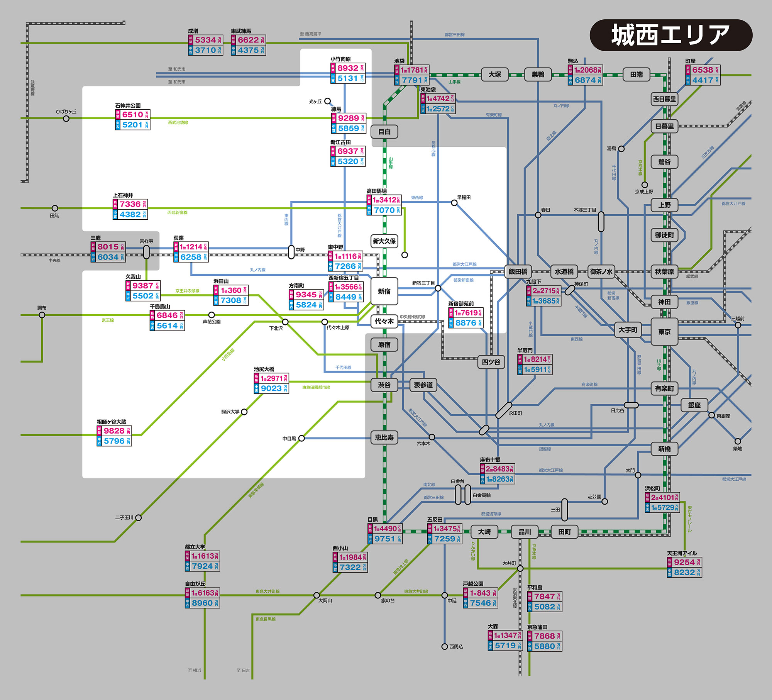
Task: Click 池袋 used price 7791万円
Action: coord(411,80)
